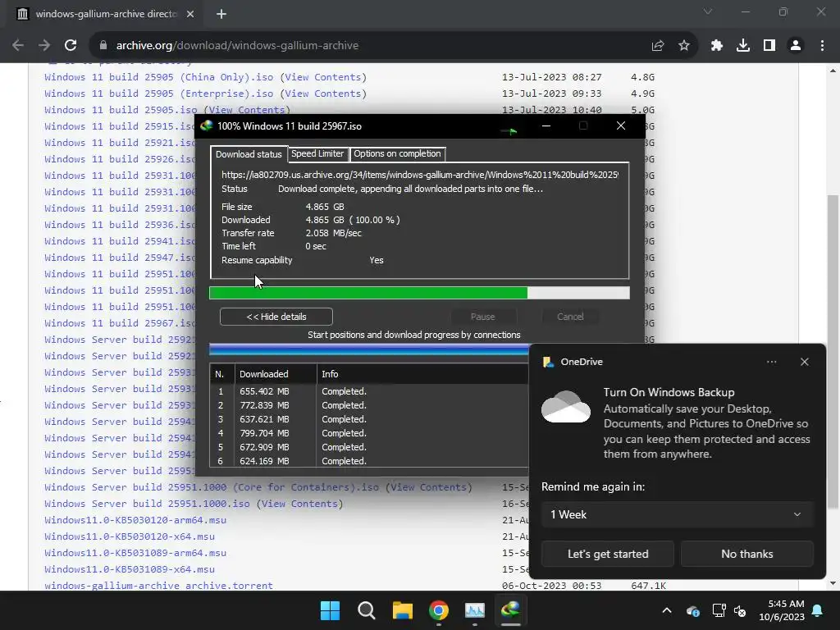
Task: Click OneDrive cloud system tray icon
Action: [x=692, y=610]
